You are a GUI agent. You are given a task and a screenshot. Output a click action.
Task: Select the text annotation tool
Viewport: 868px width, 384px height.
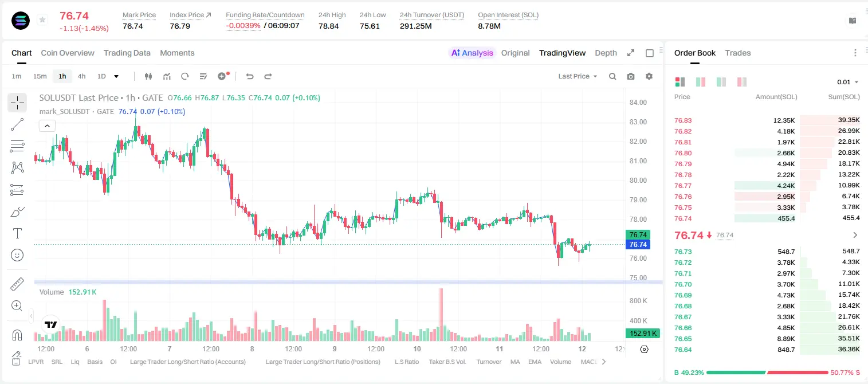pos(17,233)
